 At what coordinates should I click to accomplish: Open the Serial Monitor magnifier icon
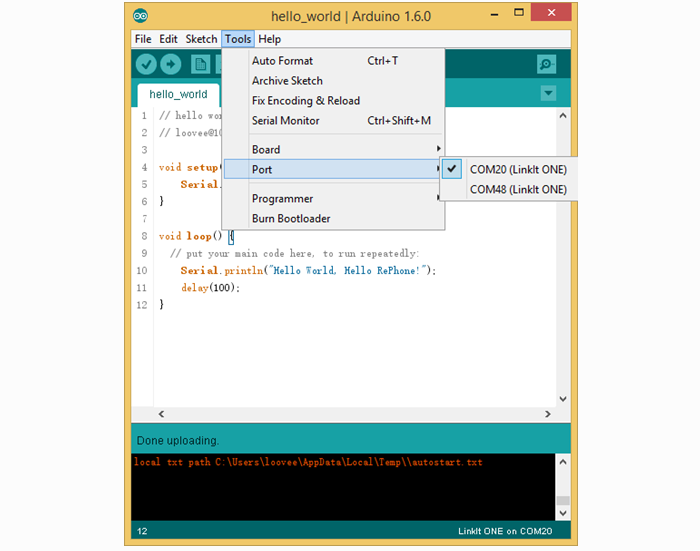[546, 64]
